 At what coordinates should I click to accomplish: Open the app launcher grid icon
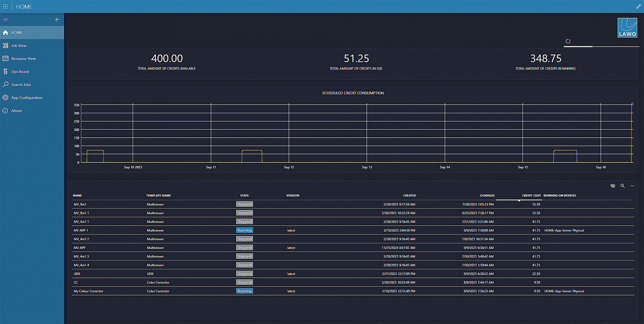(x=5, y=6)
